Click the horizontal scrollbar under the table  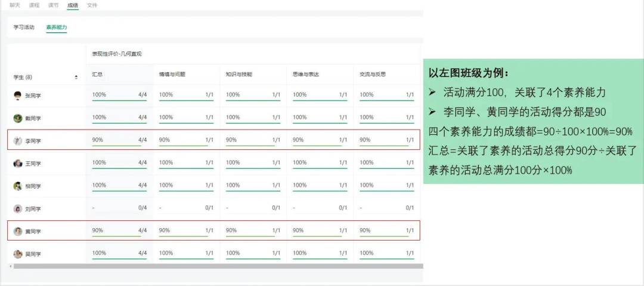(218, 266)
